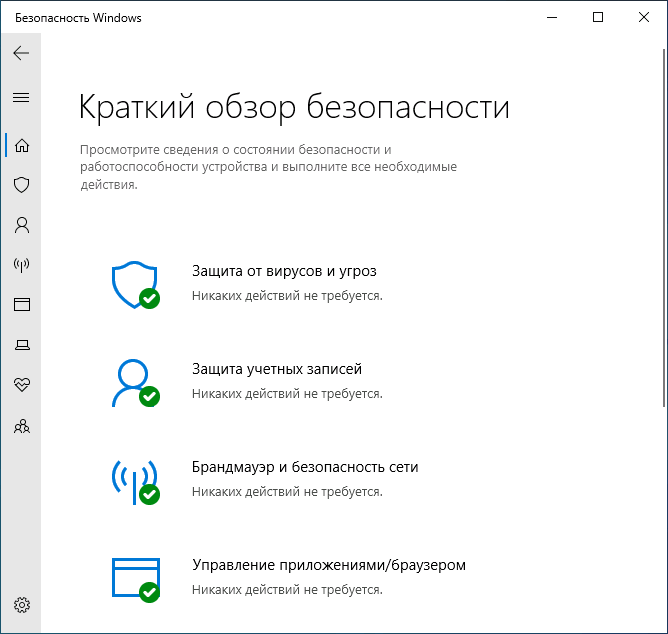Click the large blue shield tile icon
The image size is (668, 634).
[135, 285]
